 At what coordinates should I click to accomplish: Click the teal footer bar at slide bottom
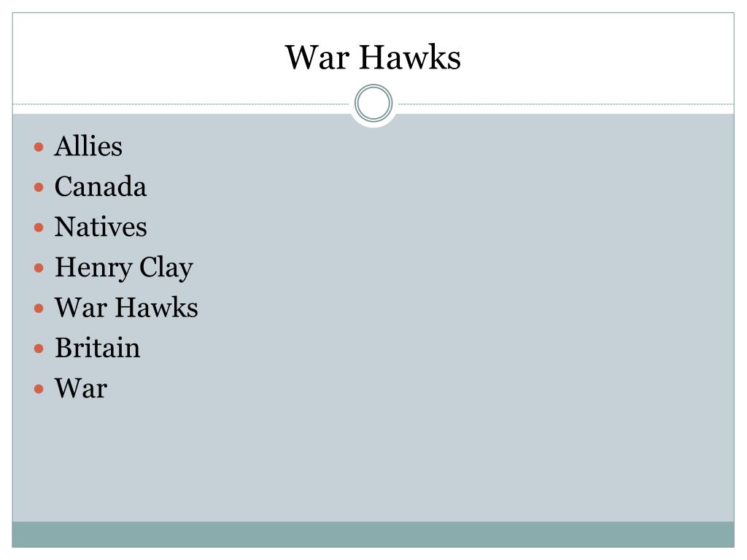click(373, 534)
